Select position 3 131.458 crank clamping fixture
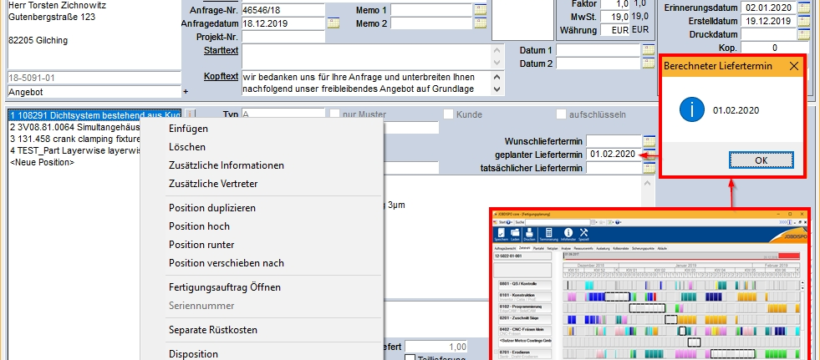 [x=75, y=139]
